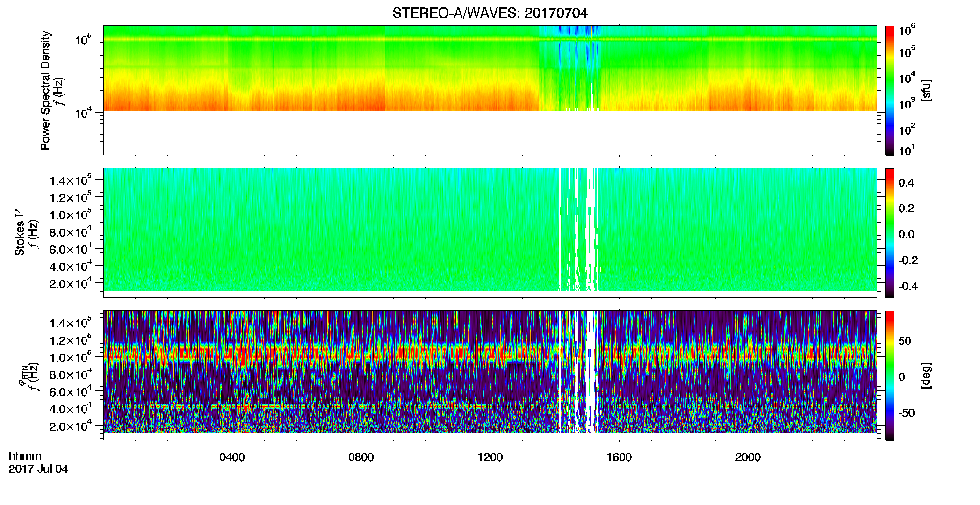The width and height of the screenshot is (980, 505).
Task: Click the 0.2 value on Stokes colorbar
Action: point(906,209)
